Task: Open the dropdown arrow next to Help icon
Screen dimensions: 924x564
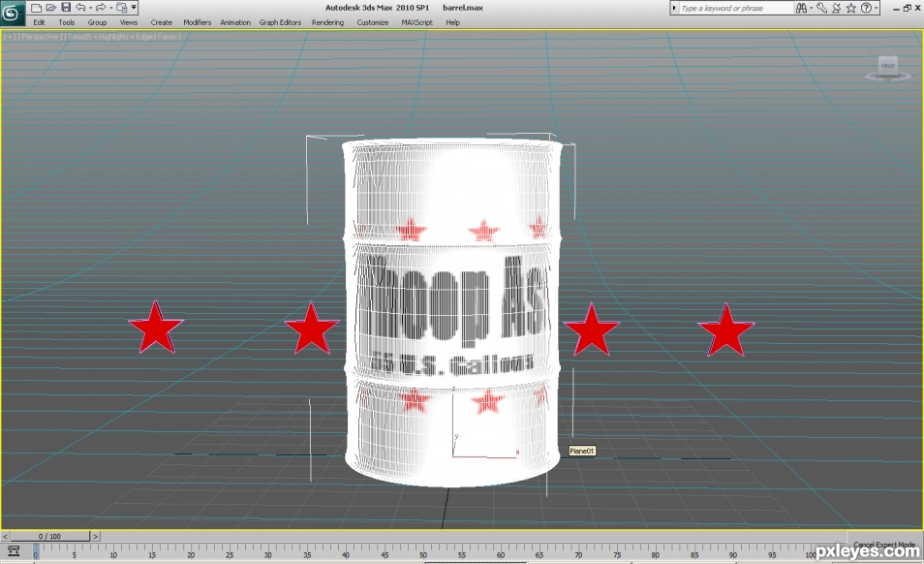Action: 877,9
